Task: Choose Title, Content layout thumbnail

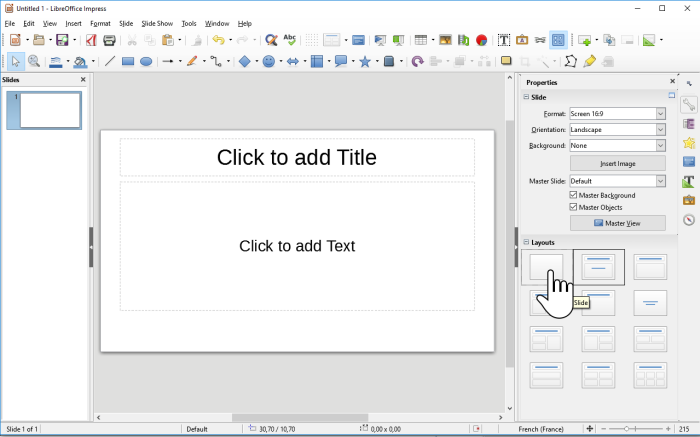Action: click(650, 267)
